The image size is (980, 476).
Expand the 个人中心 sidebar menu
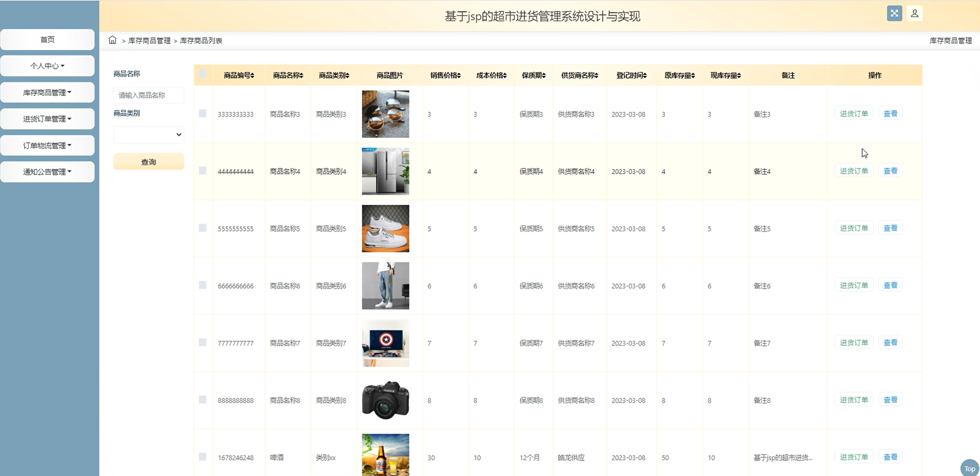47,66
